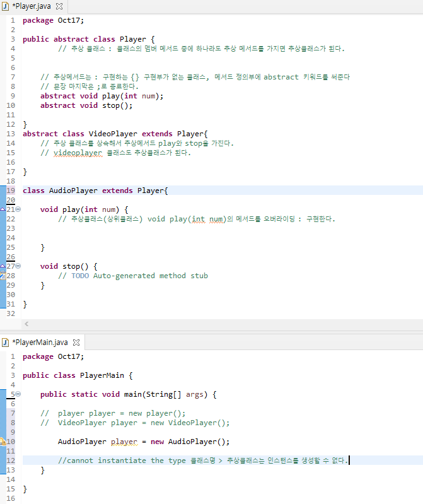423x504 pixels.
Task: Click 'abstract void play(int num);' line
Action: pos(102,96)
